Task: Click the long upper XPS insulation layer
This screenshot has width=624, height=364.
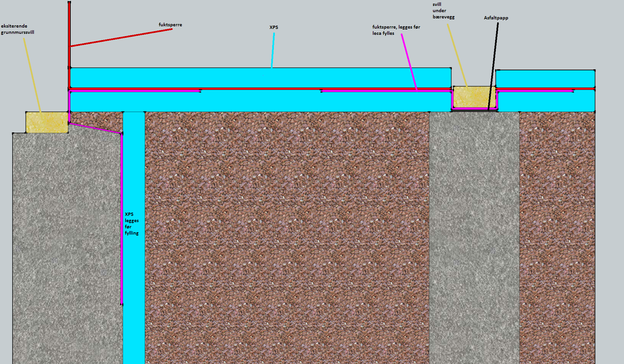Action: [260, 77]
